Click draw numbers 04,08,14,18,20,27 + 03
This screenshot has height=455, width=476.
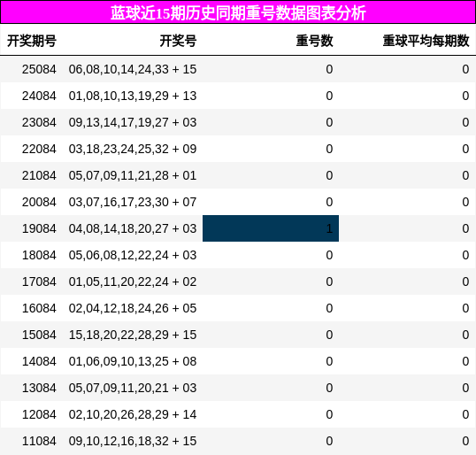133,228
